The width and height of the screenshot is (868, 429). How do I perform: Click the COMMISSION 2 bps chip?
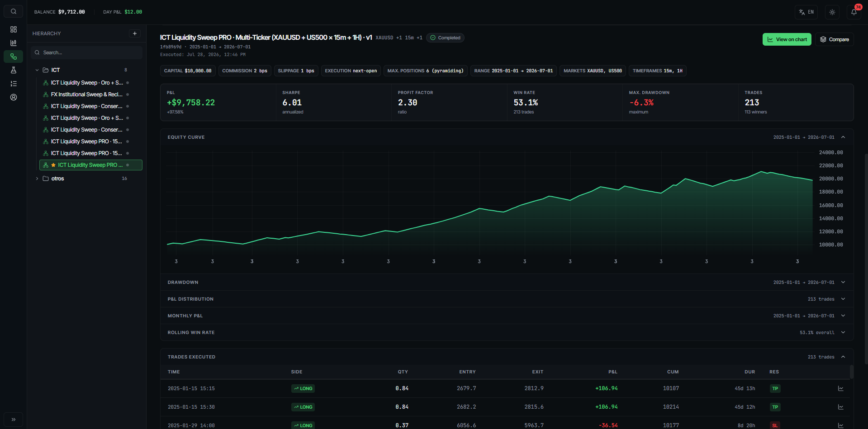click(245, 71)
